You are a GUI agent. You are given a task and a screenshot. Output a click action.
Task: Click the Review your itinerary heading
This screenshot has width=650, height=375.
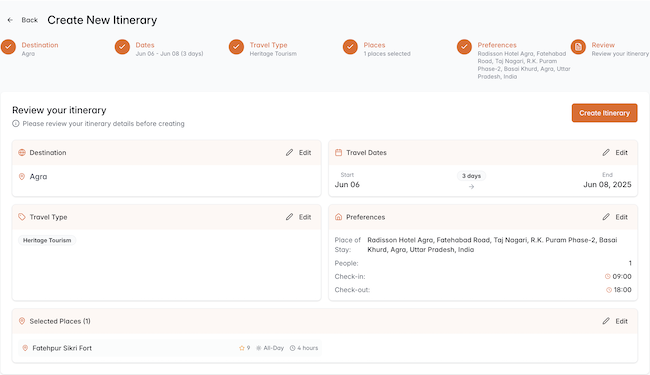coord(59,110)
